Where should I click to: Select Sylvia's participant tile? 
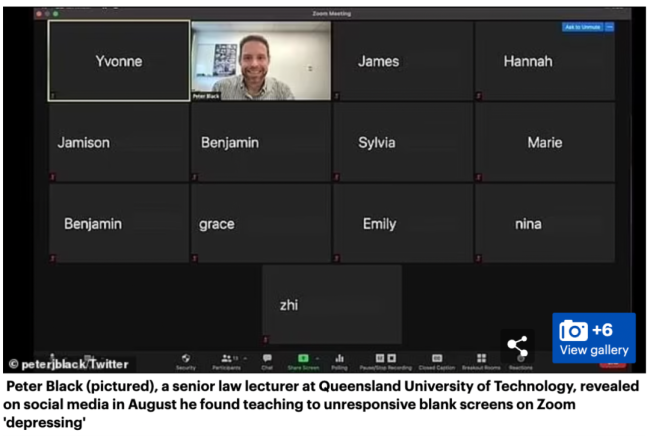tap(403, 142)
